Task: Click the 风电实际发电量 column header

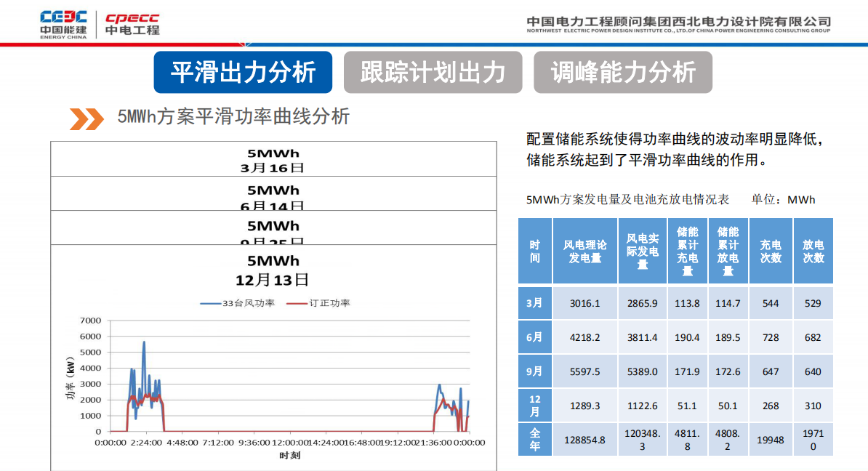Action: coord(643,251)
